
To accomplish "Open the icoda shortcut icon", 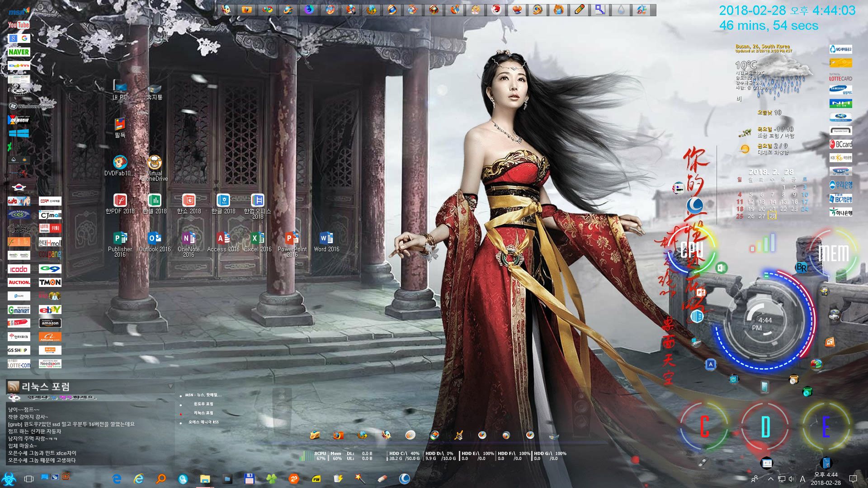I will point(19,269).
